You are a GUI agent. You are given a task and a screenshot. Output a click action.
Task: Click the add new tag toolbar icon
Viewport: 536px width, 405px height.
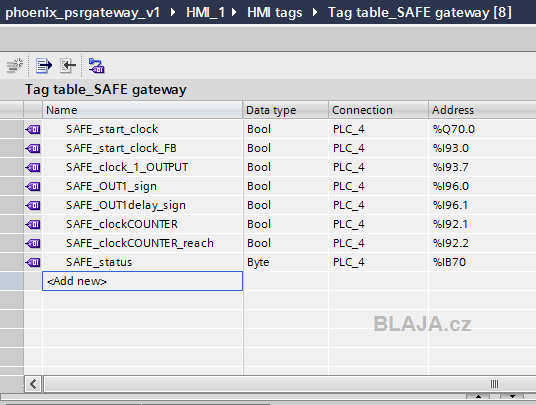point(15,65)
